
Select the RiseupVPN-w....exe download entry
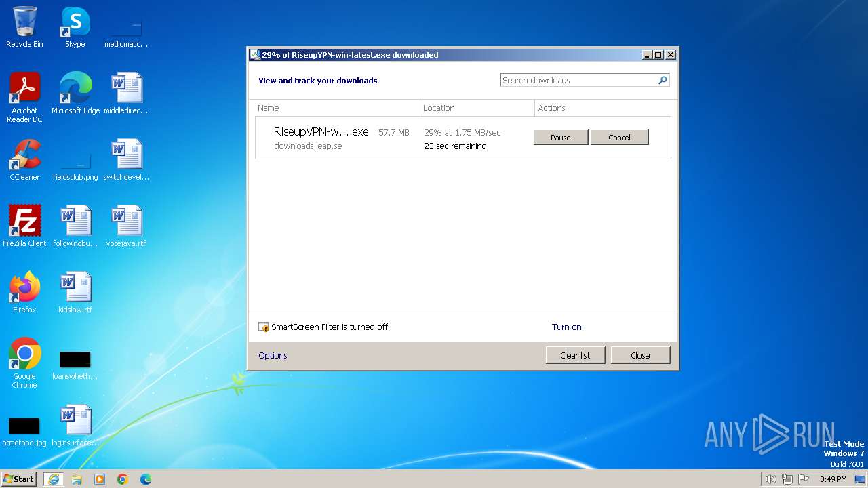[x=463, y=138]
